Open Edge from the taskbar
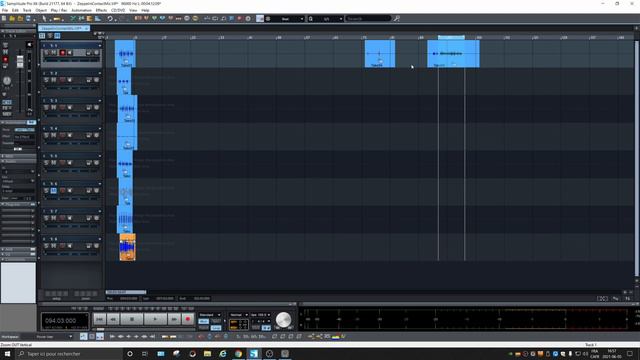640x360 pixels. pos(223,354)
